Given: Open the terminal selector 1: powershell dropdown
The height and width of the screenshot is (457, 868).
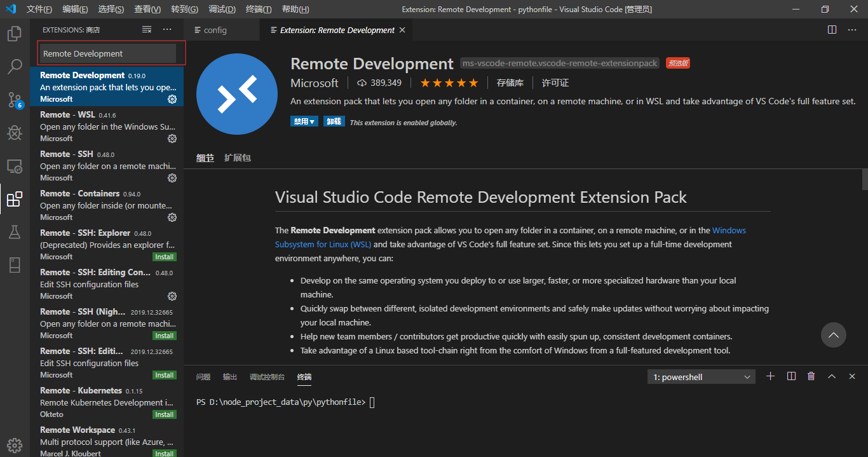Looking at the screenshot, I should [x=702, y=377].
